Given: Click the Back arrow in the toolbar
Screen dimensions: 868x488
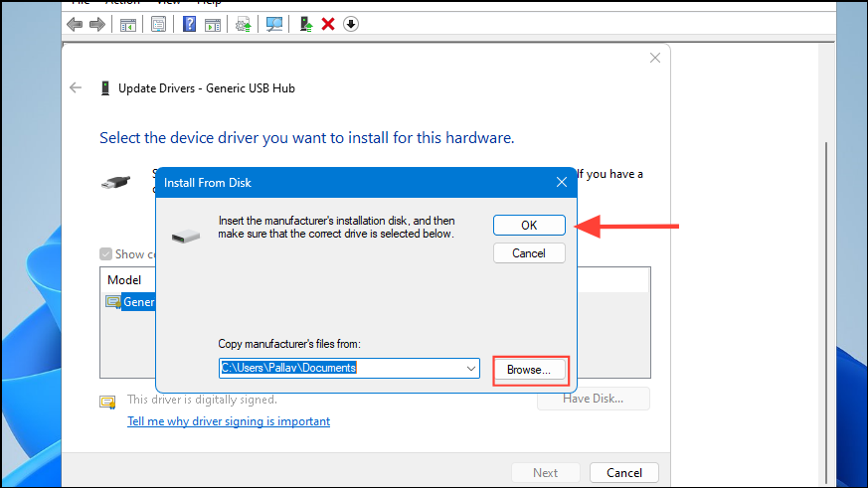Looking at the screenshot, I should click(75, 24).
